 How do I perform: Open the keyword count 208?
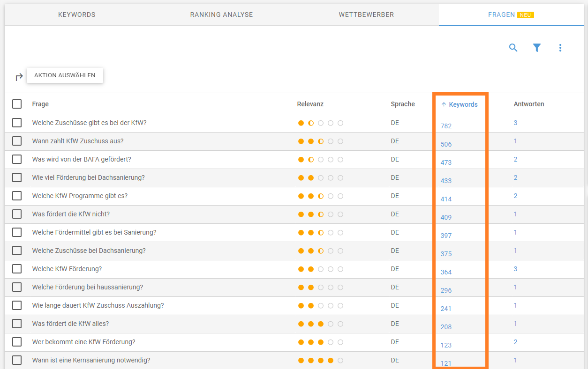tap(446, 327)
